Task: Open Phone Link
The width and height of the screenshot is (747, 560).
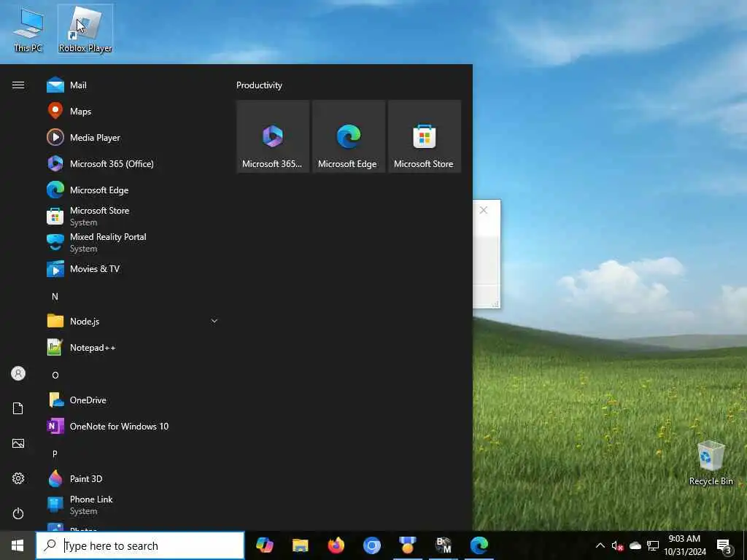Action: pyautogui.click(x=133, y=505)
